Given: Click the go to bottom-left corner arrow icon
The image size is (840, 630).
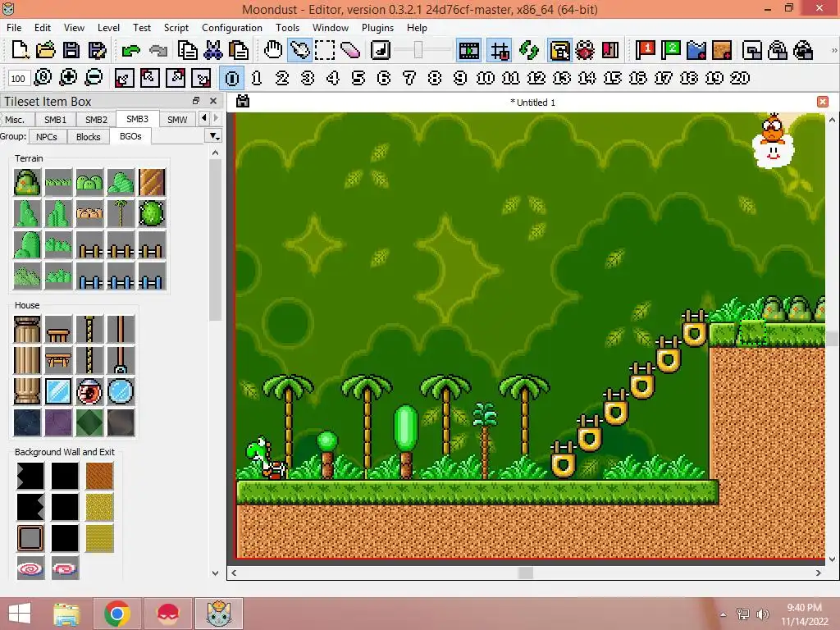Looking at the screenshot, I should tap(124, 78).
